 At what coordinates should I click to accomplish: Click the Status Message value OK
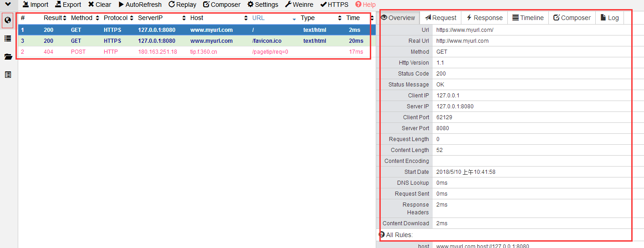(x=440, y=85)
